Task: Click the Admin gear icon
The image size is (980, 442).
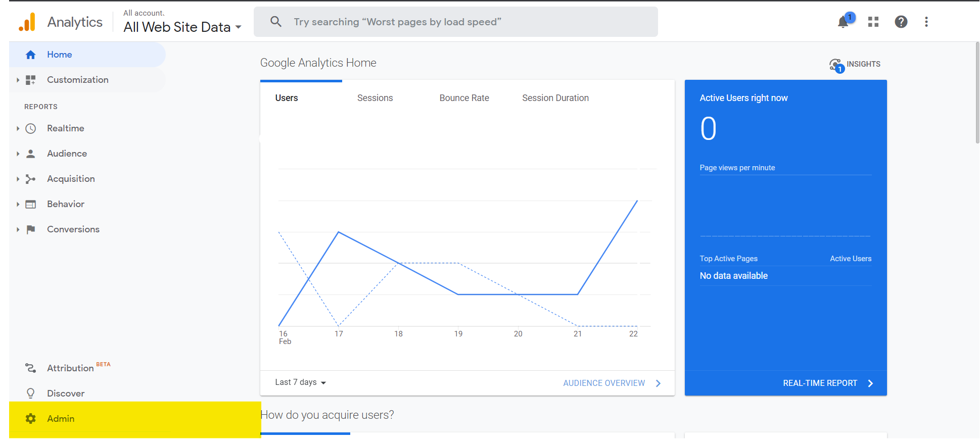Action: pos(31,419)
